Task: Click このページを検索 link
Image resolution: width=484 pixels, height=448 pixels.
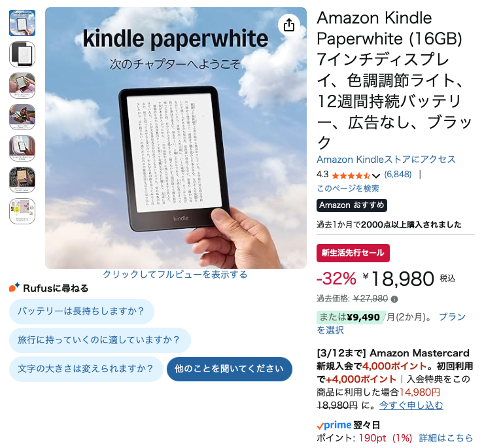Action: click(x=348, y=188)
